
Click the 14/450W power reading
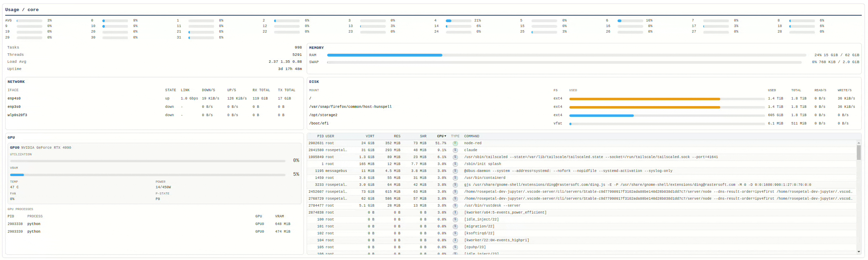(x=163, y=187)
